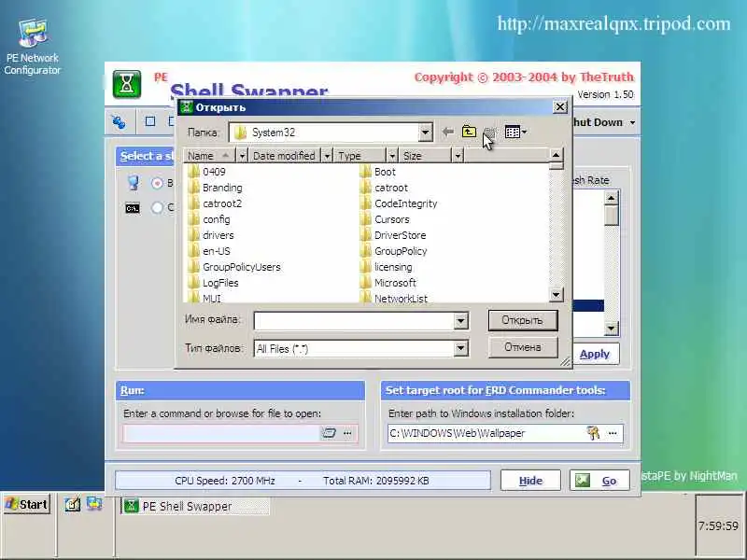Screen dimensions: 747x560
Task: Click the Отмена cancel button
Action: tap(523, 347)
